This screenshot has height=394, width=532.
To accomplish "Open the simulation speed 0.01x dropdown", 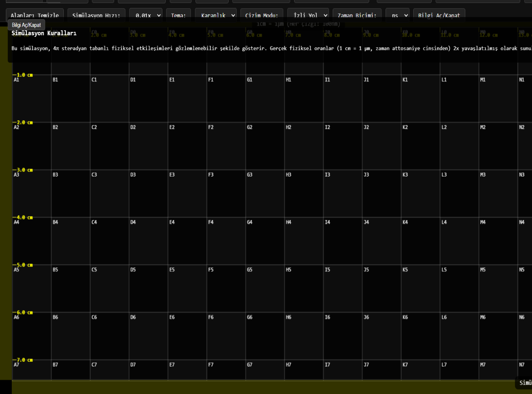I will (x=146, y=16).
